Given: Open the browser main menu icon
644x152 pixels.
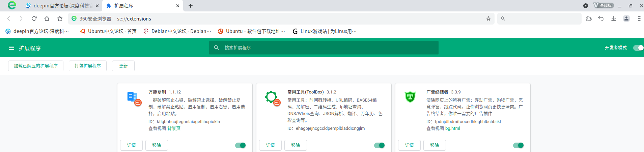Looking at the screenshot, I should pyautogui.click(x=639, y=18).
